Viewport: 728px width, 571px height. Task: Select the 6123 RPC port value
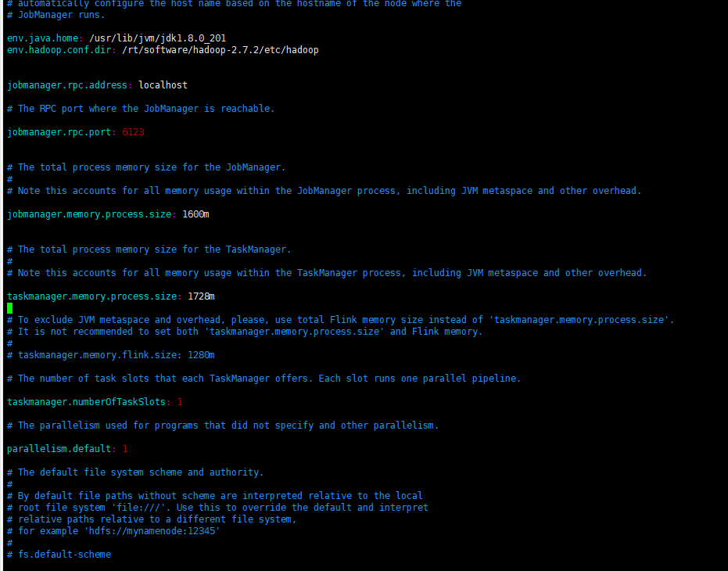131,131
